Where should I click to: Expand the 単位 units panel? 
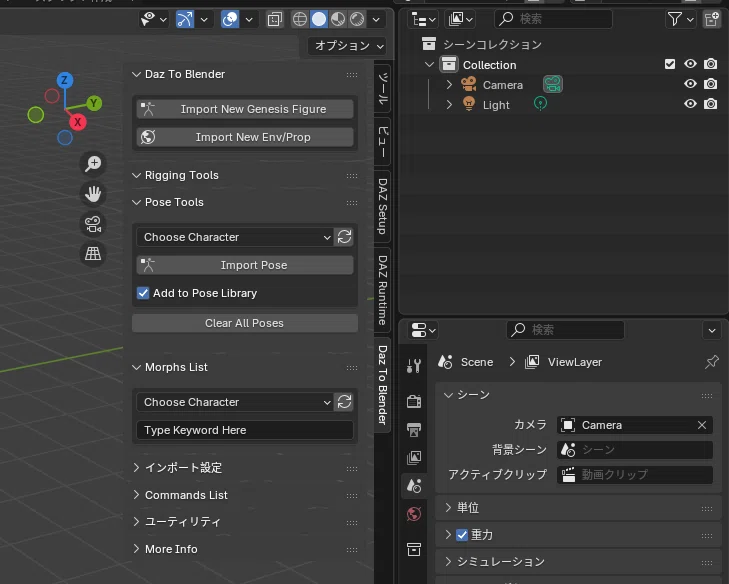pyautogui.click(x=448, y=507)
